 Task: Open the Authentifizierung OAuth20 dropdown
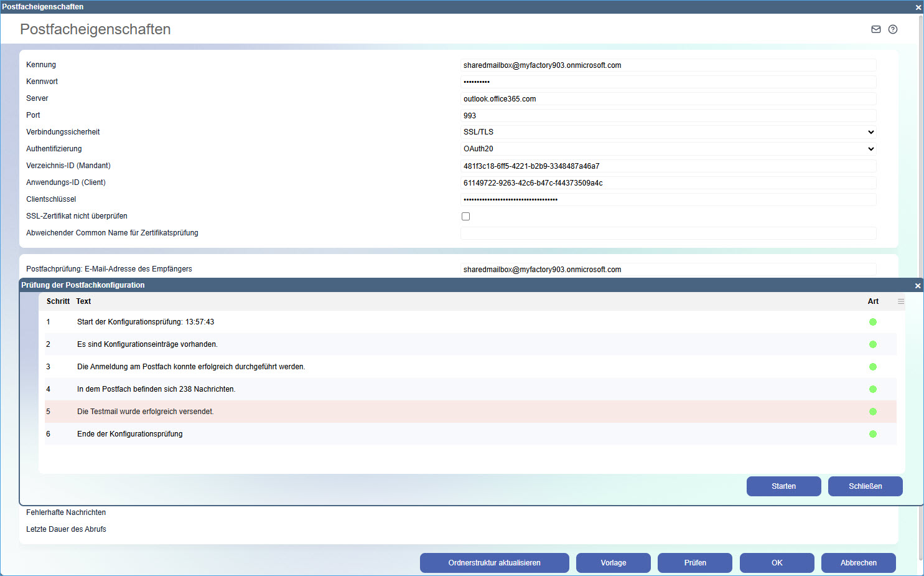click(668, 149)
